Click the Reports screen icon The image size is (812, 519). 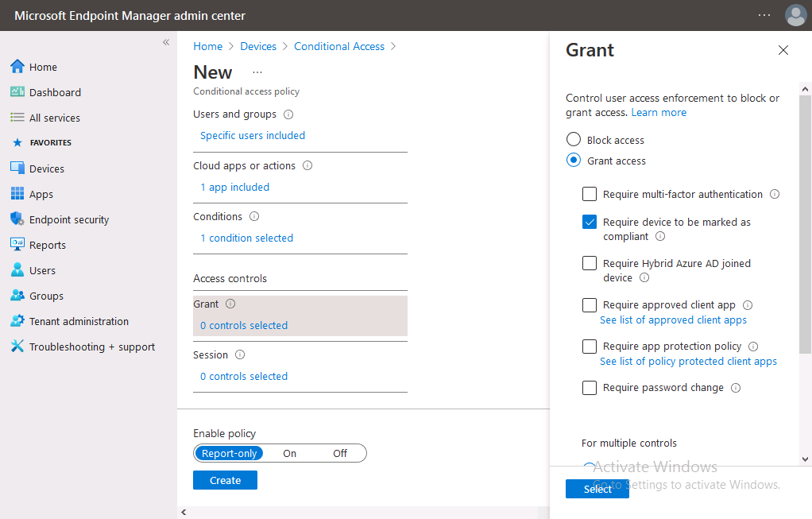click(17, 244)
